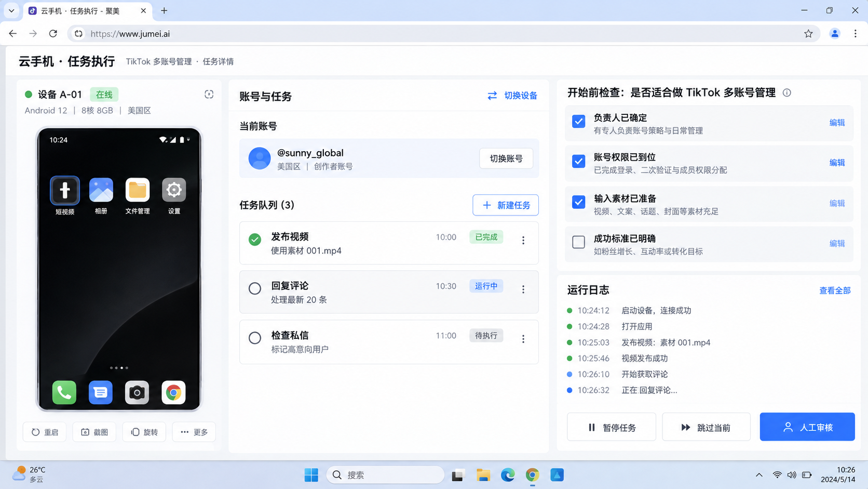Click the 旋转 rotate button
Image resolution: width=868 pixels, height=489 pixels.
point(144,432)
